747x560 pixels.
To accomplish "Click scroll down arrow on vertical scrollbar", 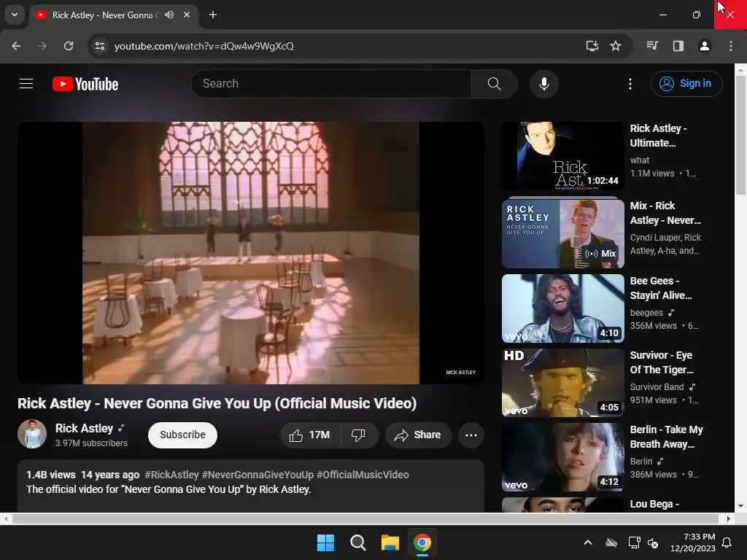I will [740, 506].
